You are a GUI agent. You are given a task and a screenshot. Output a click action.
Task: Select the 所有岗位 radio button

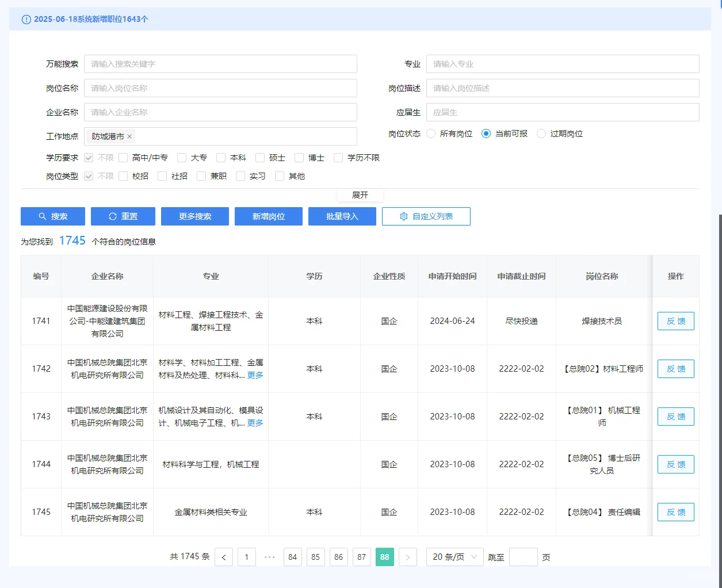click(x=431, y=133)
